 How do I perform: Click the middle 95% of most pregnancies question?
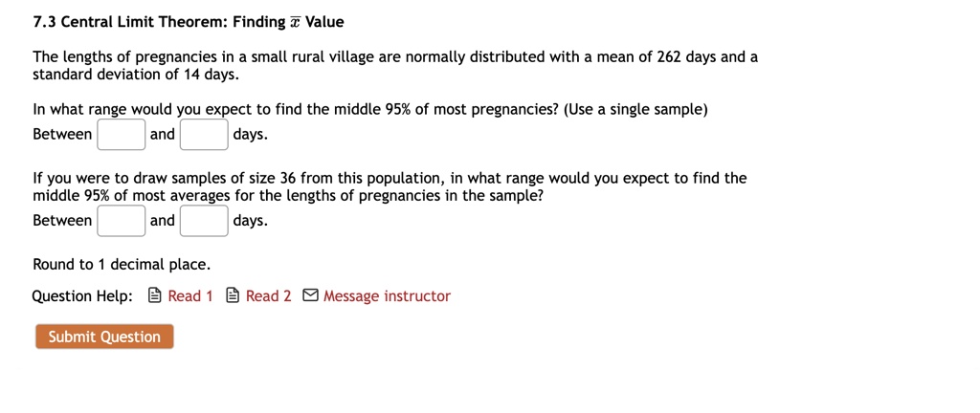(x=370, y=110)
